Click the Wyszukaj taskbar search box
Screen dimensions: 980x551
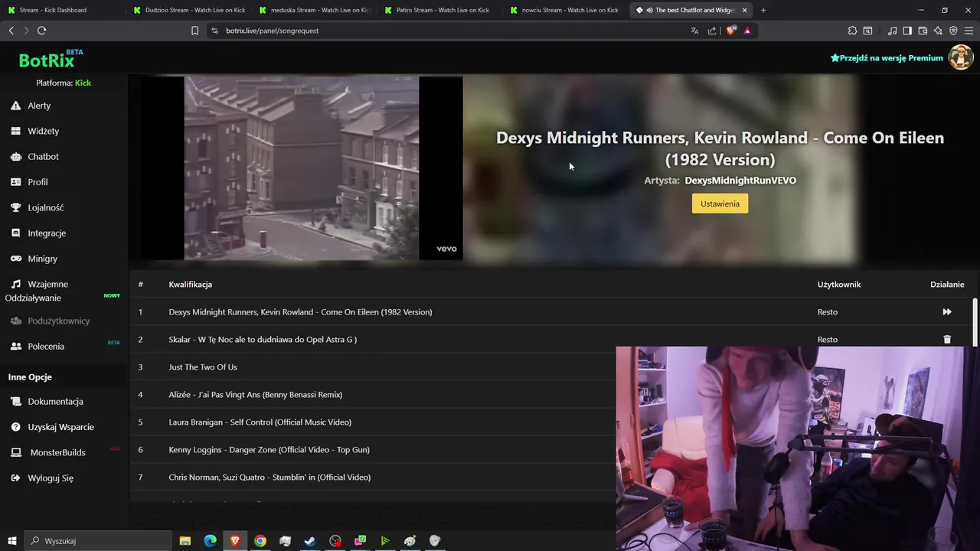98,541
